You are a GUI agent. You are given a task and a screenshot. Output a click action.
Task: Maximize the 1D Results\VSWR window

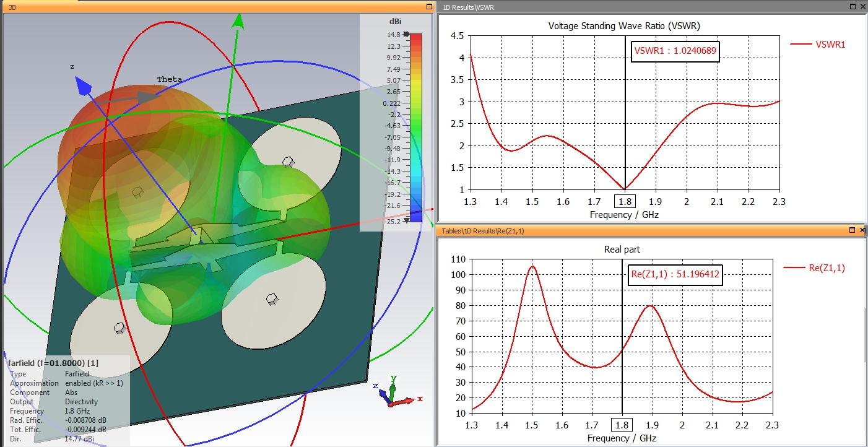pyautogui.click(x=854, y=7)
